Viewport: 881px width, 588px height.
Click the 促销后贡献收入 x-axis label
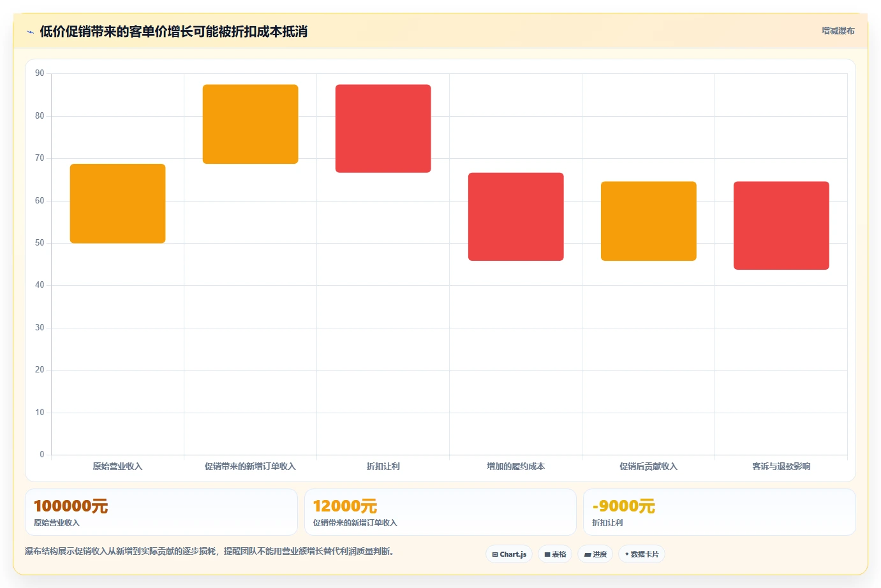tap(648, 466)
